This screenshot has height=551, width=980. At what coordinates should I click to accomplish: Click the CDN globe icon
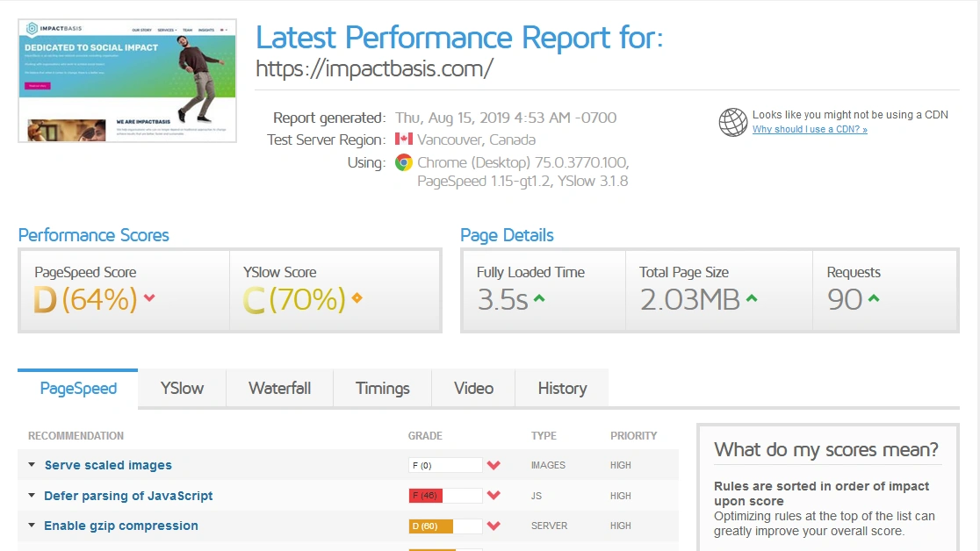732,122
